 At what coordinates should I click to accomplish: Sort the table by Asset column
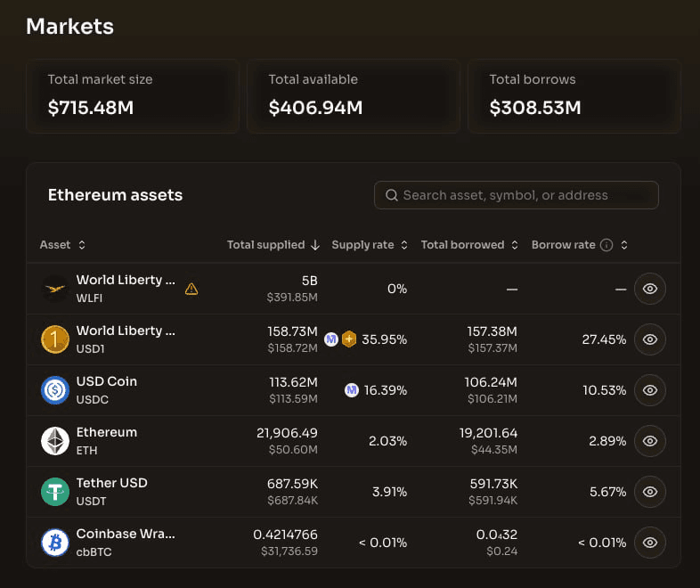[62, 245]
